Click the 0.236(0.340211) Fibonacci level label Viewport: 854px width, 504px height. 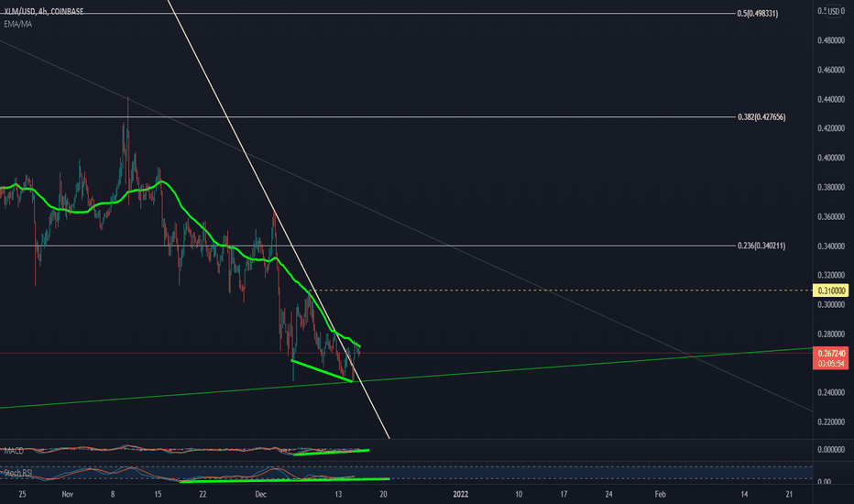761,246
